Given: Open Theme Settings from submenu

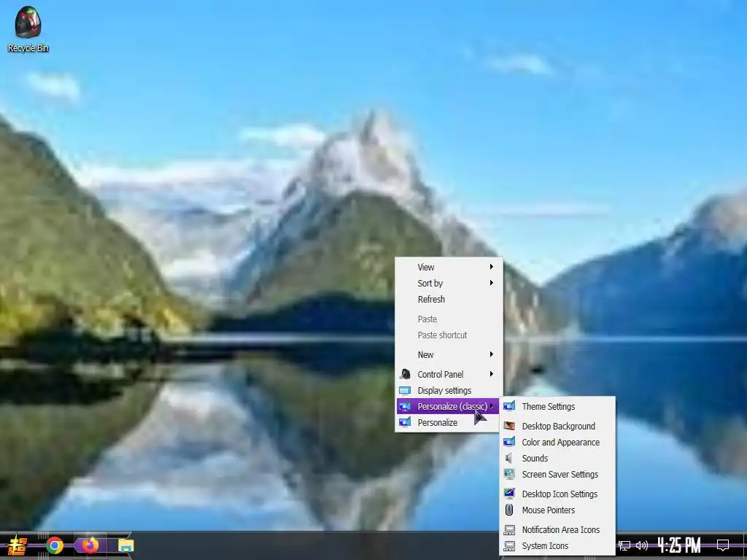Looking at the screenshot, I should coord(557,406).
